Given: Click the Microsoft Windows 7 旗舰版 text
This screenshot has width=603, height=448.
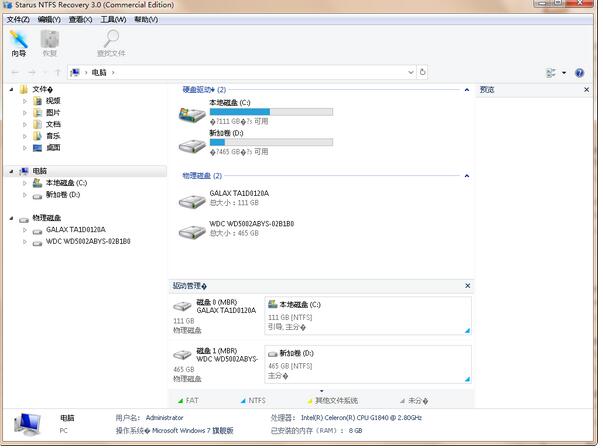Looking at the screenshot, I should (x=193, y=430).
